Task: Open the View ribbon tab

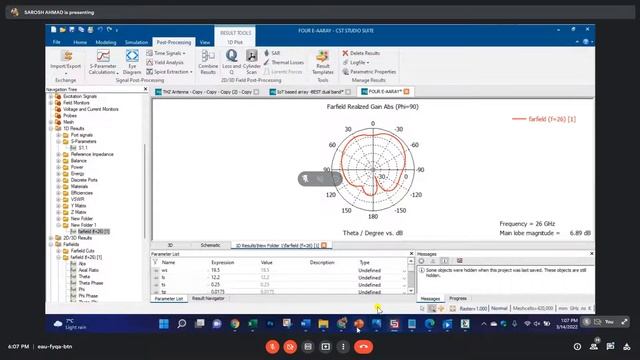Action: (205, 42)
